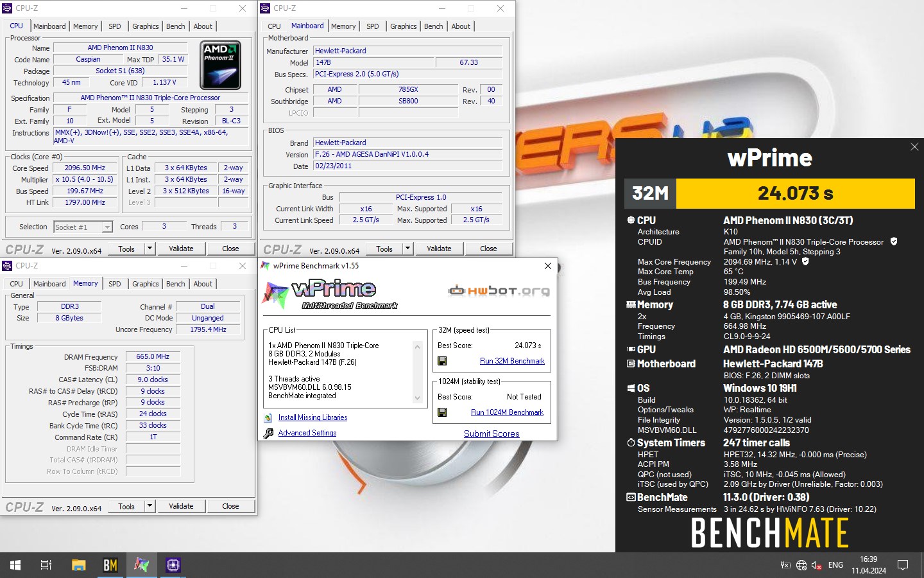Open Graphics tab in the Mainboard window
Screen dimensions: 924x578
403,26
